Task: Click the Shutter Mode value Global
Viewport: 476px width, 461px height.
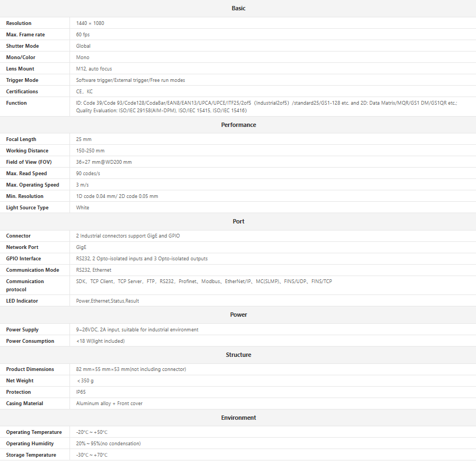Action: (83, 46)
